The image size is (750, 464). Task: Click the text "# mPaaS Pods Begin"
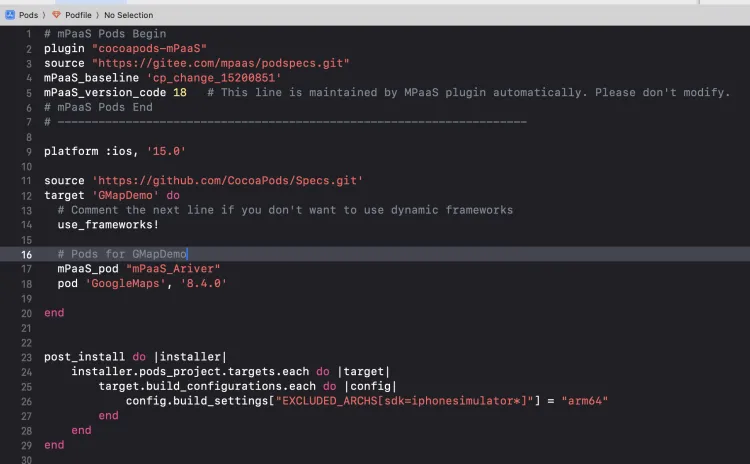[x=105, y=34]
